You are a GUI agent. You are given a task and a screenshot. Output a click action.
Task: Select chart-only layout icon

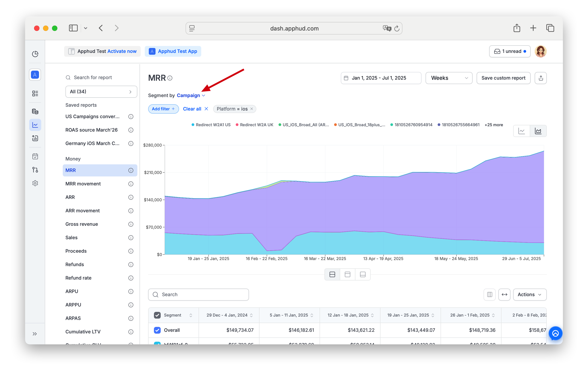coord(347,274)
